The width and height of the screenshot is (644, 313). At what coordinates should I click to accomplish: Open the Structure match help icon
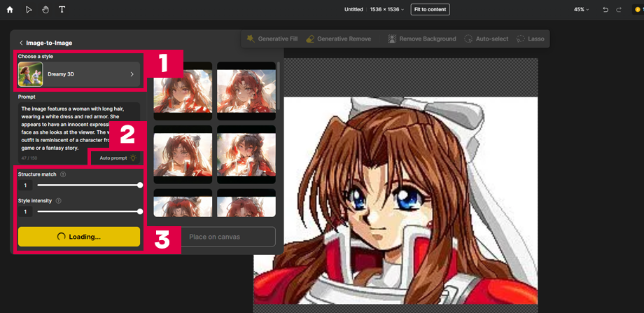[63, 174]
